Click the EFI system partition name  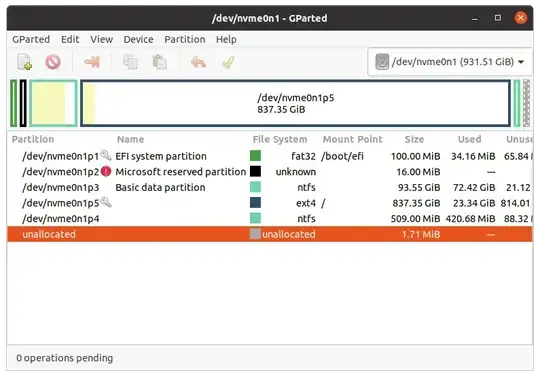coord(161,156)
